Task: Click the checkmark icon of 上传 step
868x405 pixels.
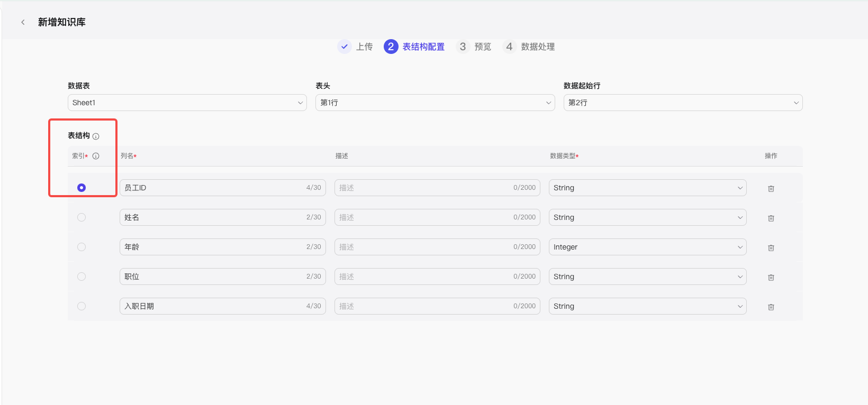Action: tap(345, 47)
